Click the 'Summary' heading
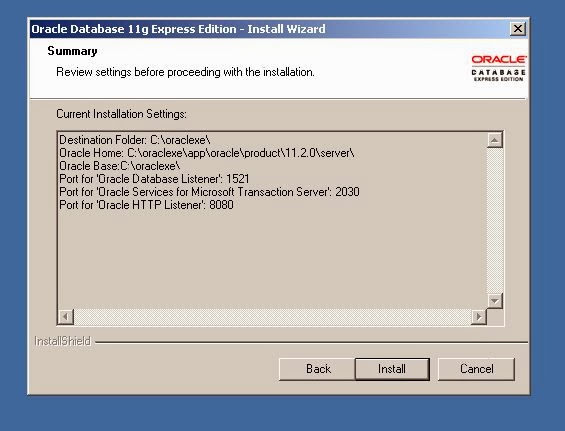The height and width of the screenshot is (431, 565). (72, 51)
